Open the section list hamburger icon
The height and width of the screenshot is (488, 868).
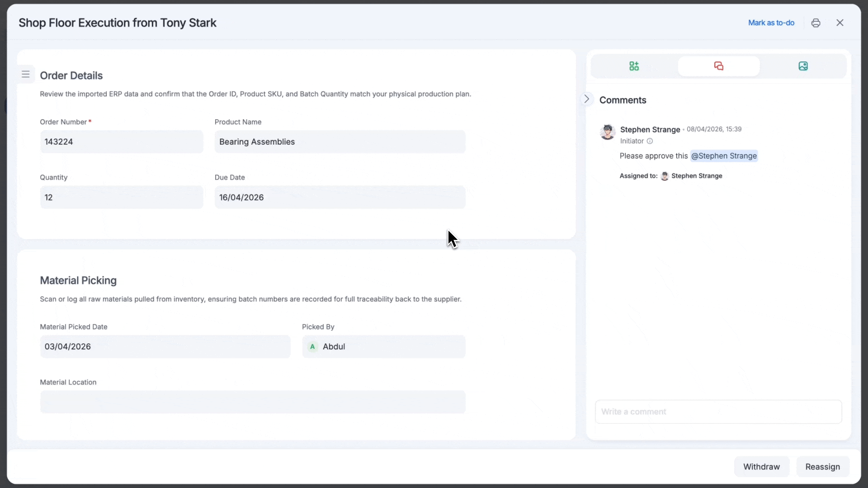[26, 75]
